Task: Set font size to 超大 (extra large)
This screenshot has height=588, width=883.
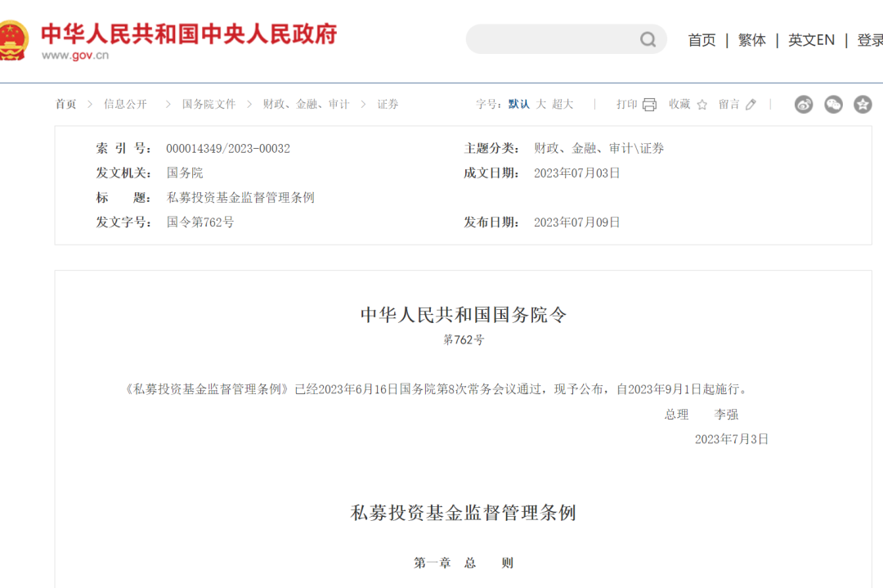Action: point(563,105)
